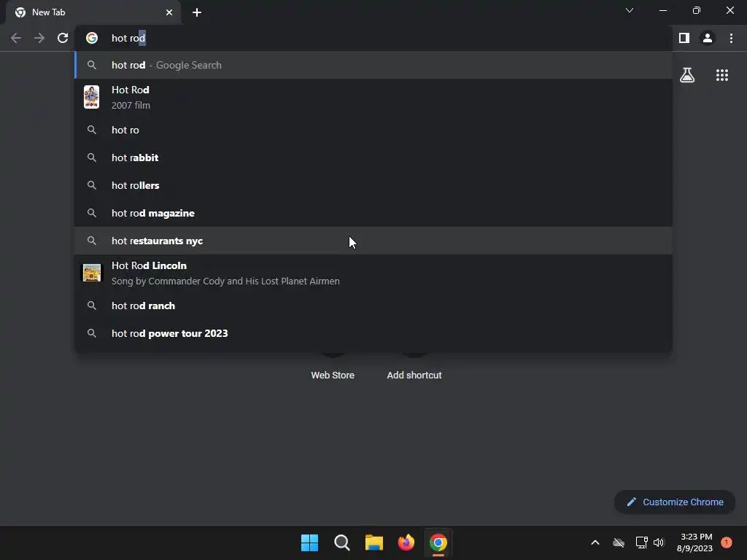This screenshot has height=560, width=747.
Task: Select 'hot rod - Google Search' suggestion
Action: pyautogui.click(x=373, y=65)
